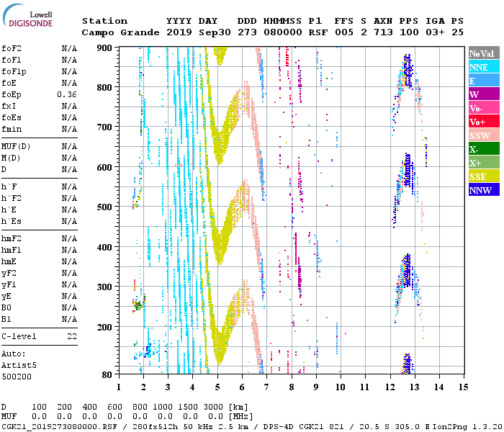The width and height of the screenshot is (504, 432).
Task: Select the E blue legend swatch
Action: coord(484,81)
